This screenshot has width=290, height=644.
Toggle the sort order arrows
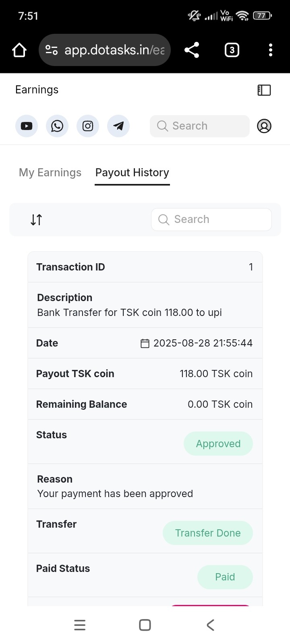pos(36,220)
